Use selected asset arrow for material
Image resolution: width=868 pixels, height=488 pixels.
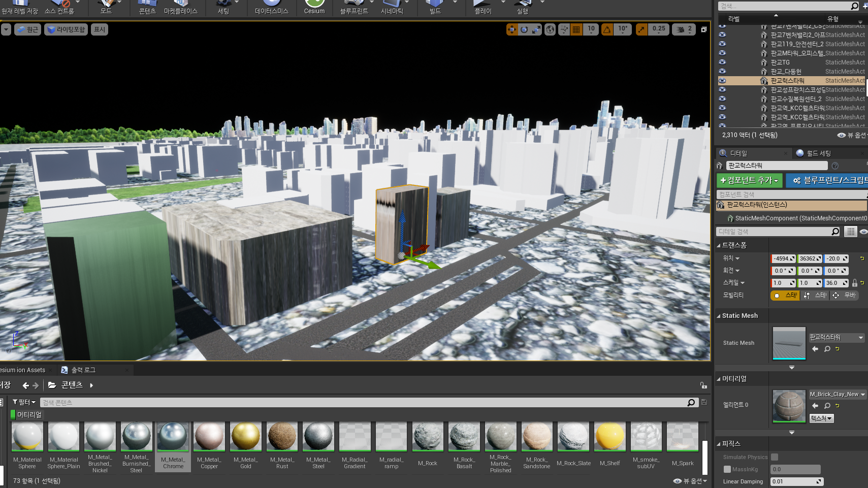[x=815, y=406]
